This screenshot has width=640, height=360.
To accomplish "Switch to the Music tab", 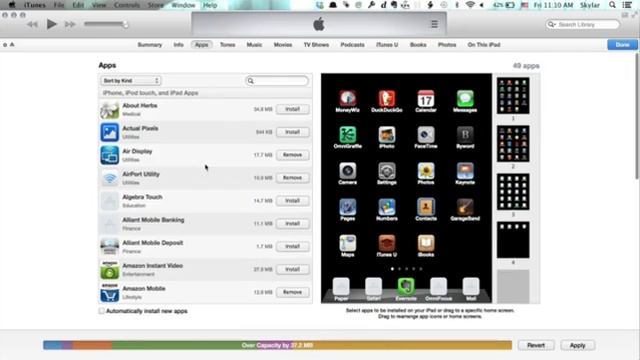I will [254, 45].
